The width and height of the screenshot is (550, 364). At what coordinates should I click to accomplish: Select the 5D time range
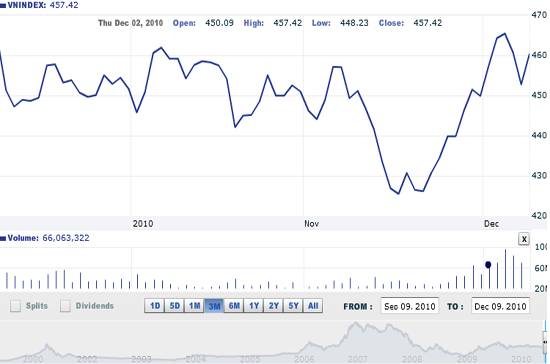point(174,306)
